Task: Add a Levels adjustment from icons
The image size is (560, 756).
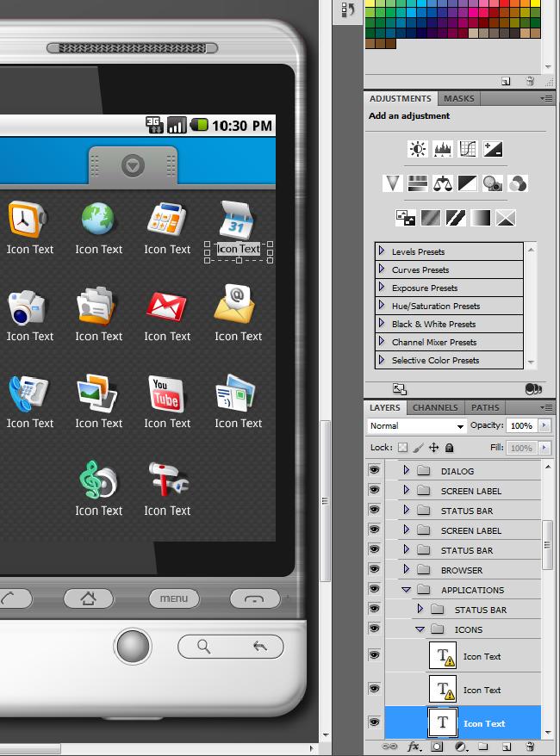Action: tap(443, 149)
